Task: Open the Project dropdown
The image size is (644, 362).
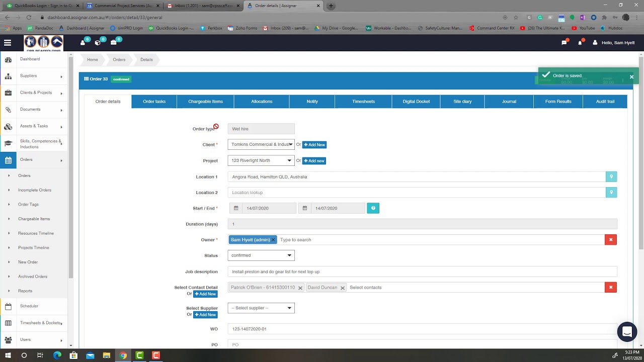Action: tap(261, 160)
